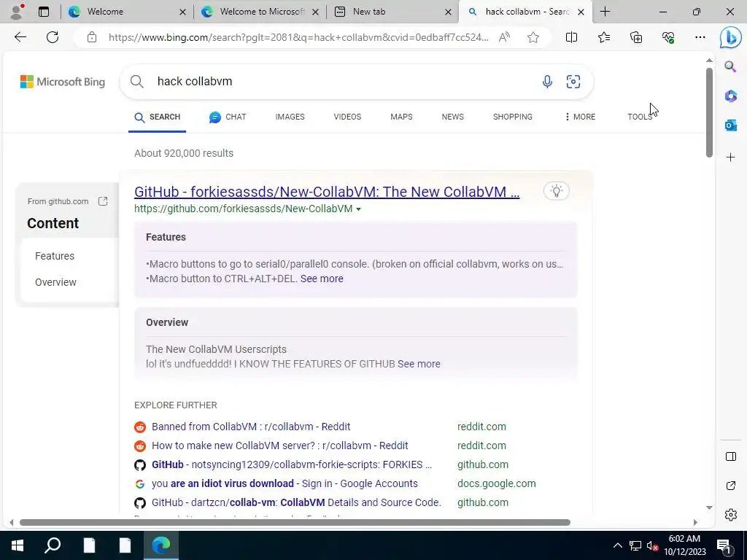The width and height of the screenshot is (747, 560).
Task: Click the scroll down arrow of the page
Action: point(709,507)
